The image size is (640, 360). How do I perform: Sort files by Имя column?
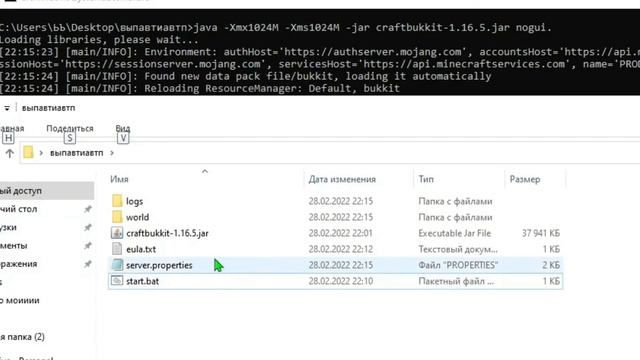point(119,179)
